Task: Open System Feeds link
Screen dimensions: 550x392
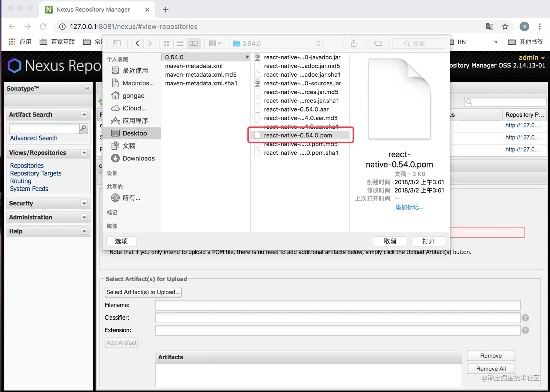Action: 29,189
